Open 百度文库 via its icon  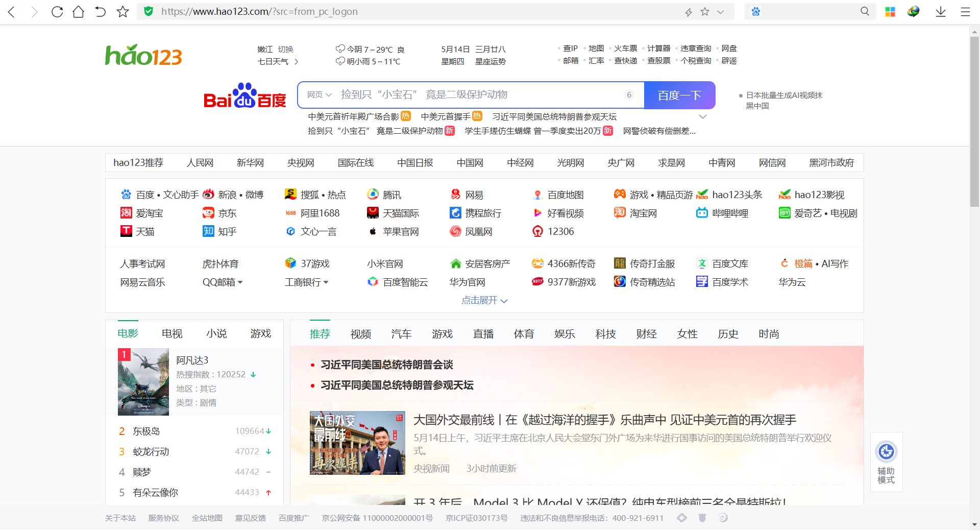(x=702, y=264)
